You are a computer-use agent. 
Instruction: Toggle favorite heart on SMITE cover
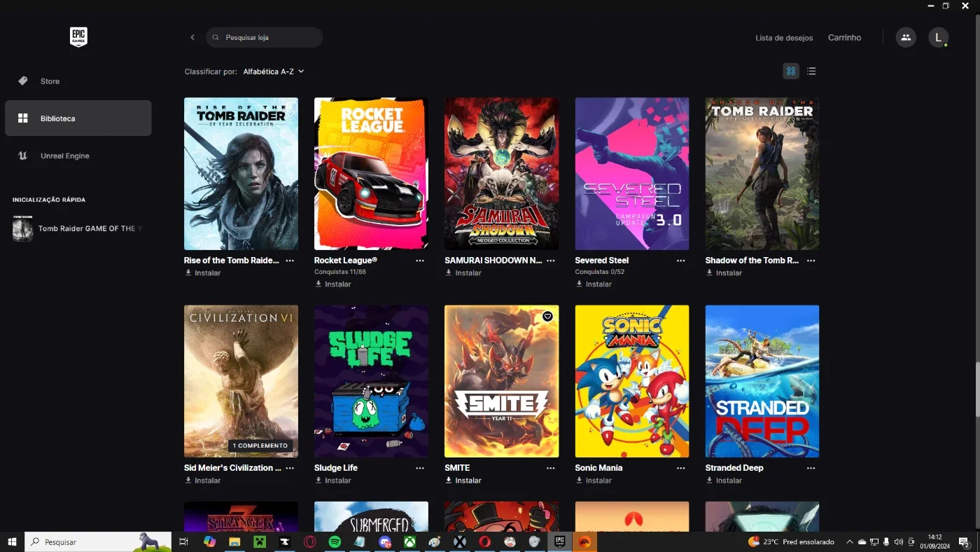click(547, 317)
